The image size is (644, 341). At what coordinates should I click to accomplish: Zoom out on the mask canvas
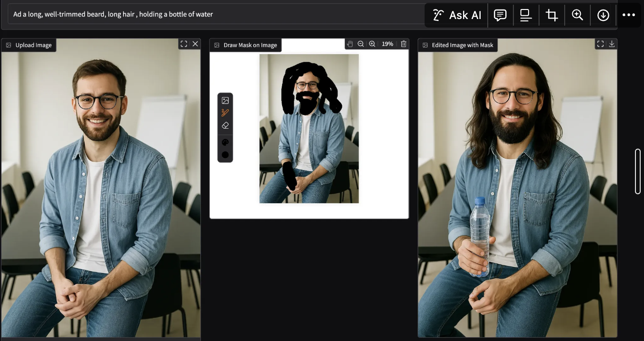(x=360, y=44)
